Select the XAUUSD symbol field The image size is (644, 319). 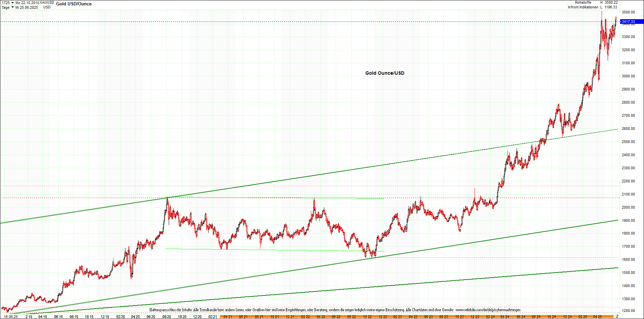point(47,2)
